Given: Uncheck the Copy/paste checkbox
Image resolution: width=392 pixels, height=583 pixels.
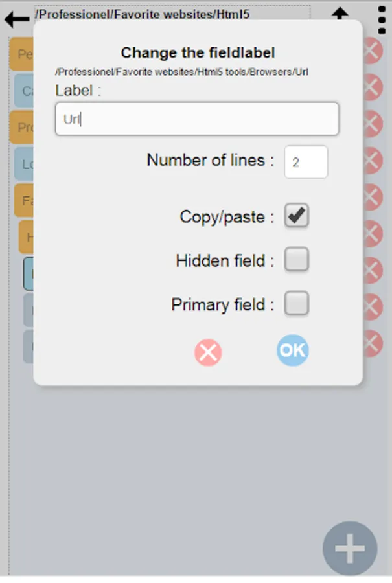Looking at the screenshot, I should coord(297,216).
